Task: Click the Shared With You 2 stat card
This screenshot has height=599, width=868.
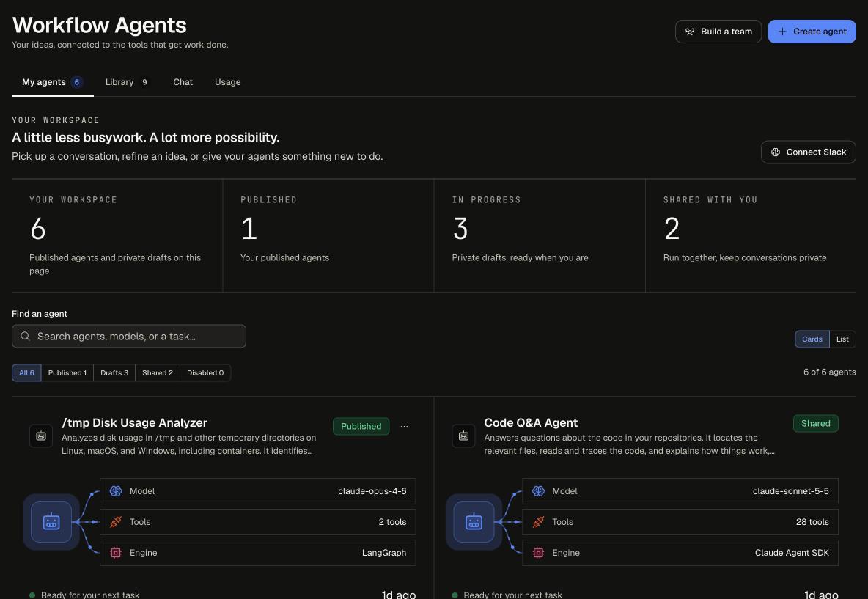Action: (751, 236)
